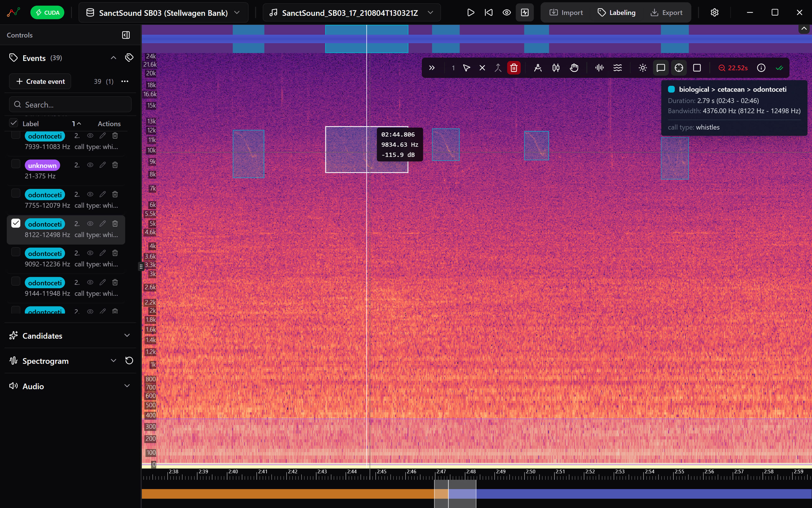Click the square box tool icon
This screenshot has height=508, width=812.
(697, 68)
